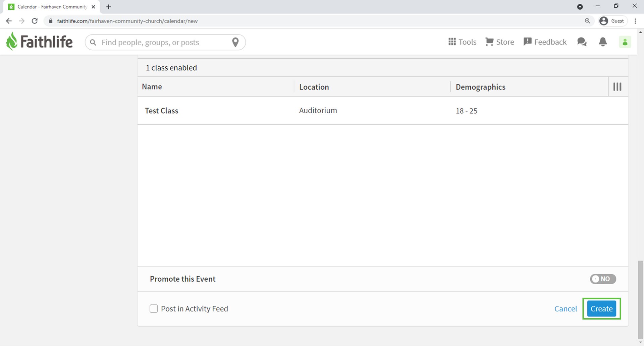This screenshot has width=644, height=346.
Task: Open the notifications bell
Action: [x=603, y=42]
